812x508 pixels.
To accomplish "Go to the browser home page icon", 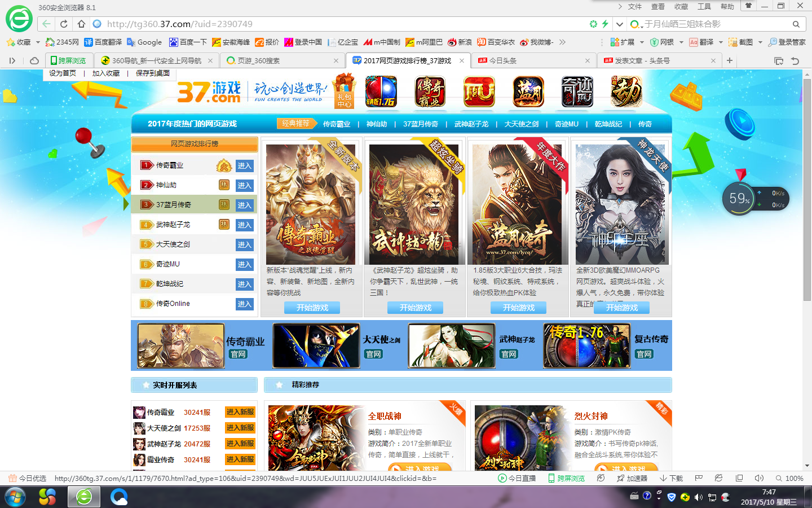I will click(x=81, y=24).
